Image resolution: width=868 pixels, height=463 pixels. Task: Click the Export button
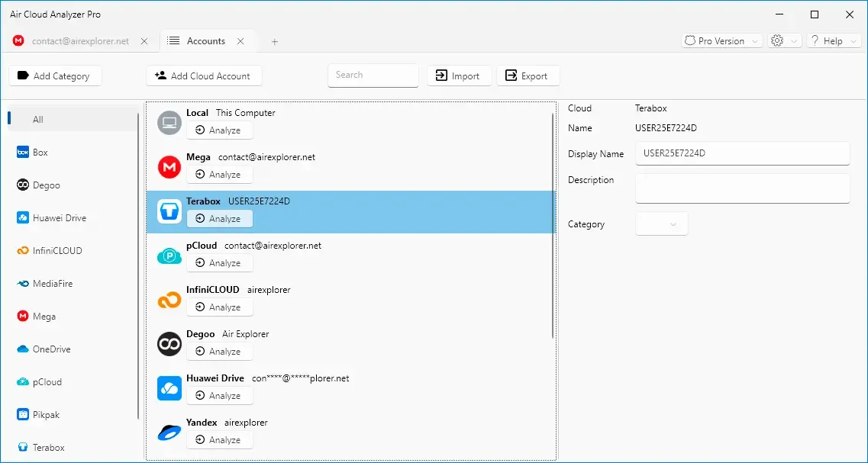pos(528,76)
